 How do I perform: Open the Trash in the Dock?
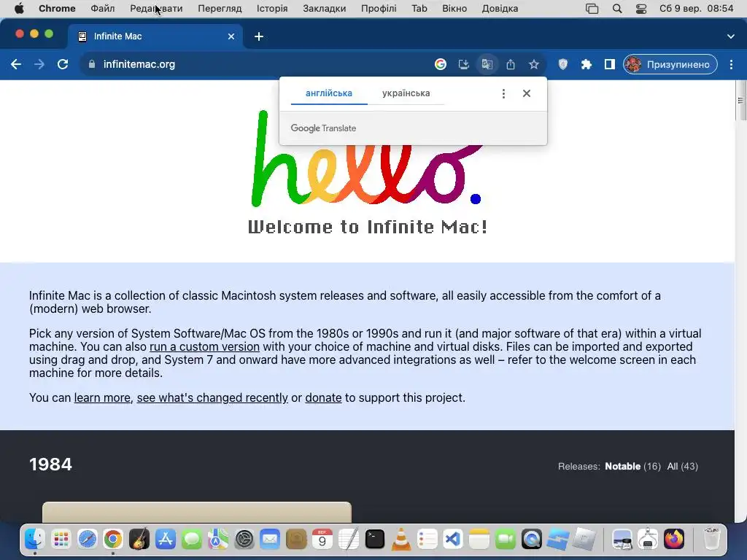[712, 540]
